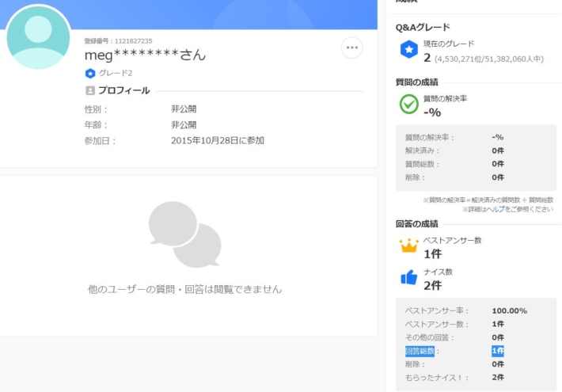Click the 削除 value in question stats box

coord(498,177)
